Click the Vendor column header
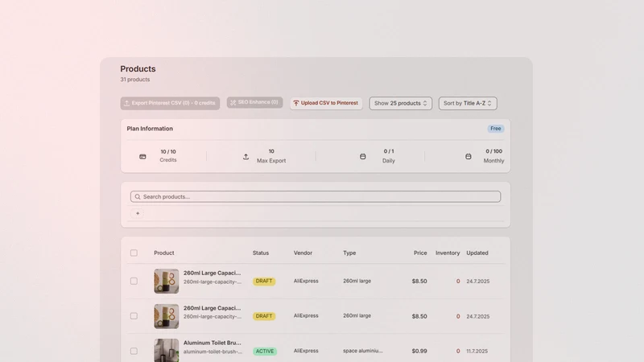Image resolution: width=644 pixels, height=362 pixels. [303, 253]
